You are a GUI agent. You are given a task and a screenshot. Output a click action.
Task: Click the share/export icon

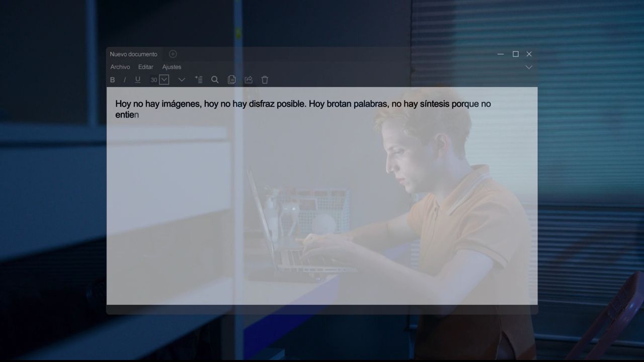tap(248, 79)
